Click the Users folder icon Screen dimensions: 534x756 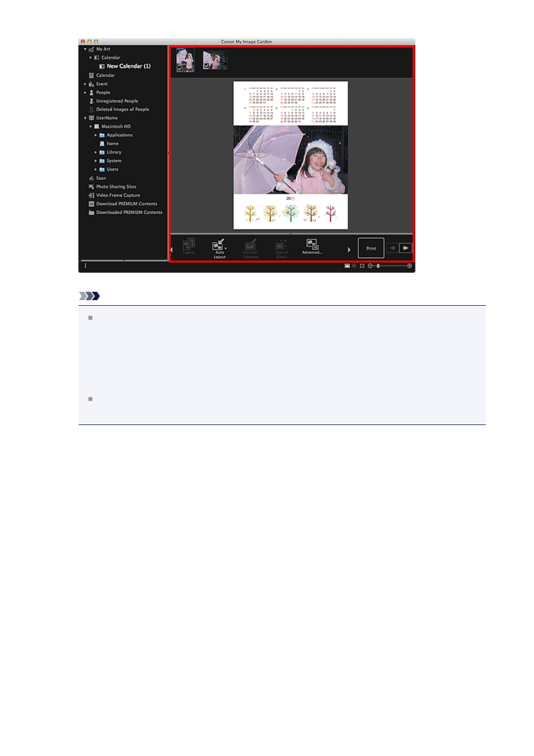[x=102, y=170]
